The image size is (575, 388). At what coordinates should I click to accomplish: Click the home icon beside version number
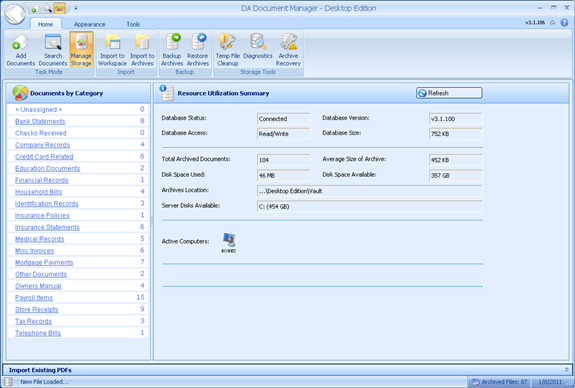(x=553, y=23)
